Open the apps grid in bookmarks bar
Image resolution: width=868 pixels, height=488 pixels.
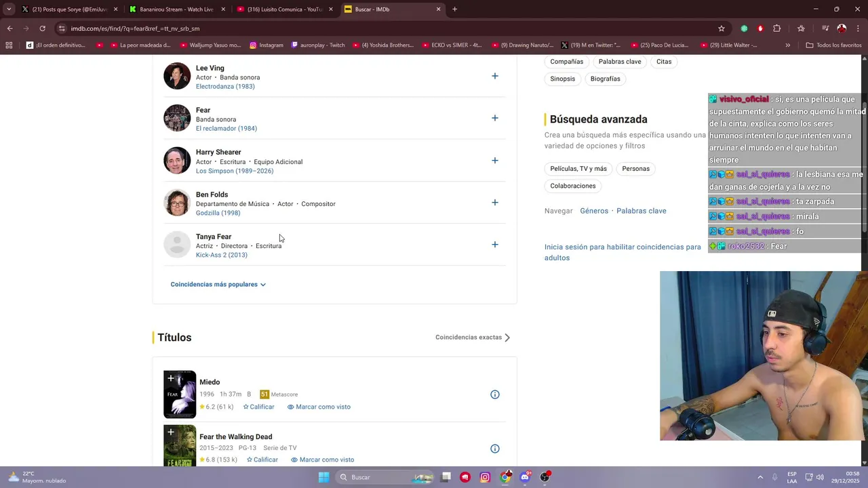tap(9, 45)
